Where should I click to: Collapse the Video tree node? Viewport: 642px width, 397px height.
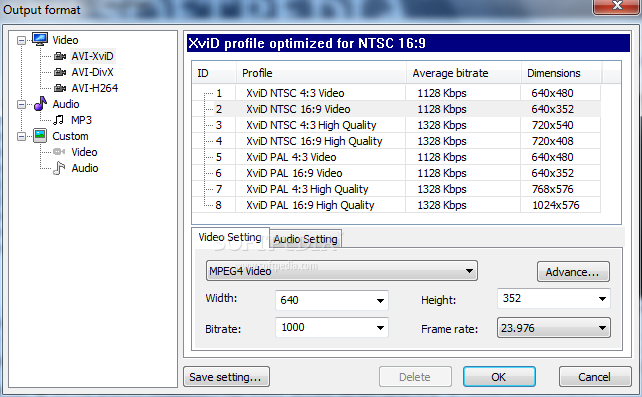(x=21, y=40)
